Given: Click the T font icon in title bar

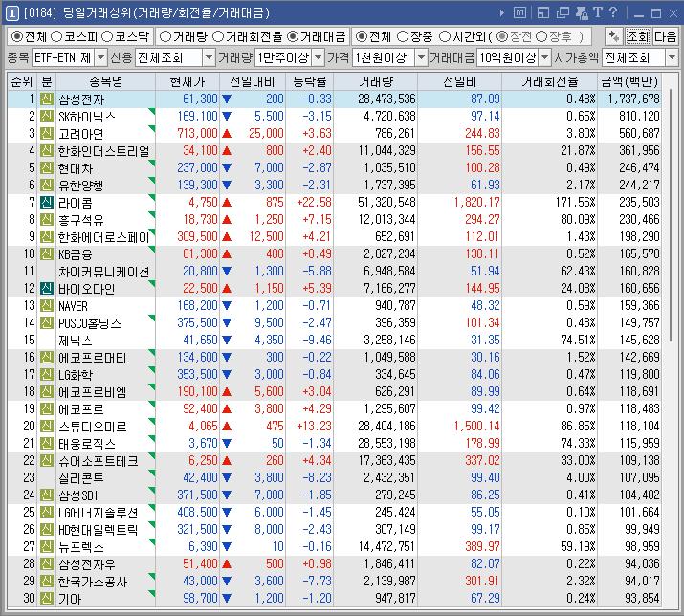Looking at the screenshot, I should point(597,12).
